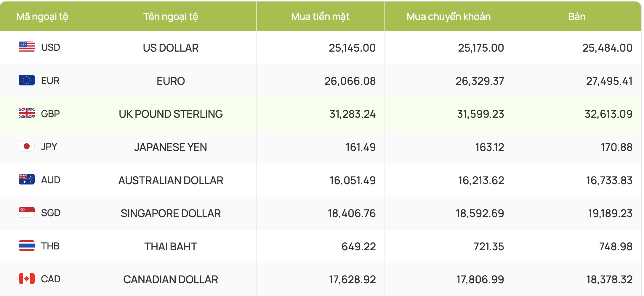Click the EUR cash buy rate 26,066.08

pos(350,81)
